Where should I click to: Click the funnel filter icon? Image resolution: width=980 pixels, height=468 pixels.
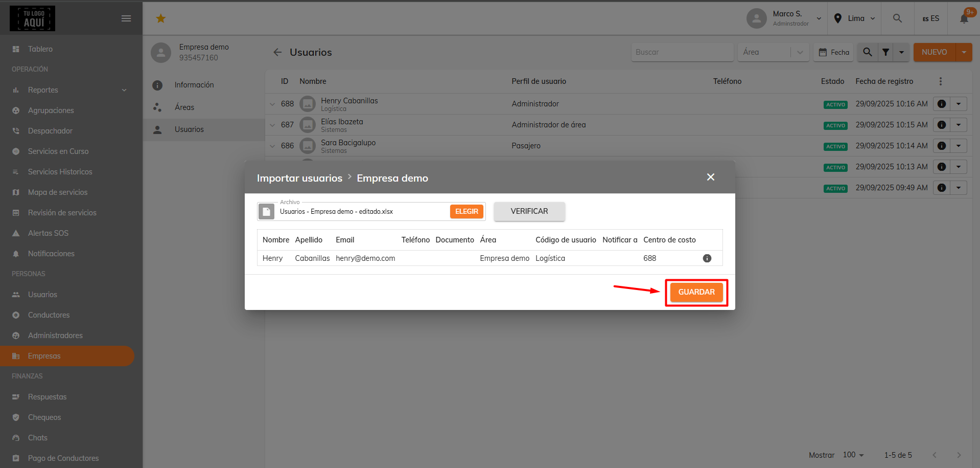pos(885,52)
